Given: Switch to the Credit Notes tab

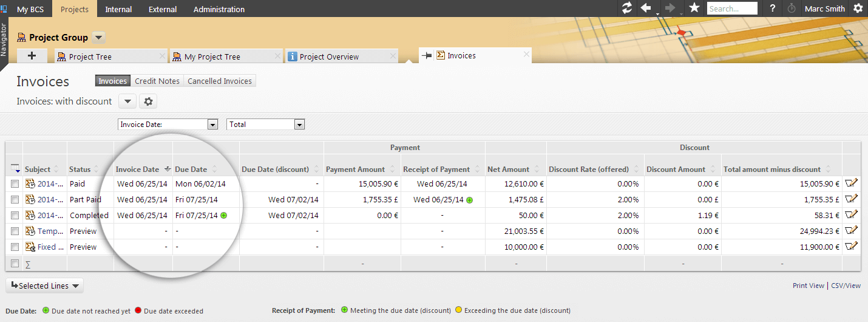Looking at the screenshot, I should click(x=157, y=81).
